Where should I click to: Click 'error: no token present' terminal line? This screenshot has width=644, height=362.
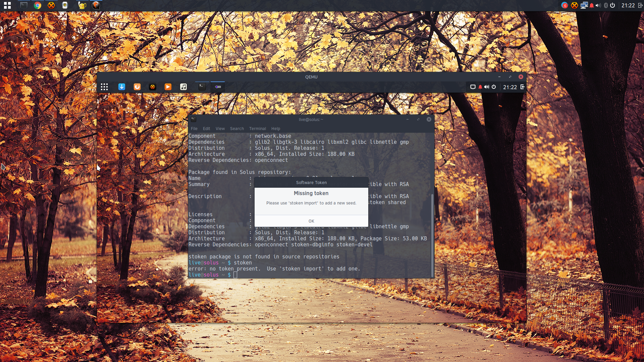click(274, 269)
